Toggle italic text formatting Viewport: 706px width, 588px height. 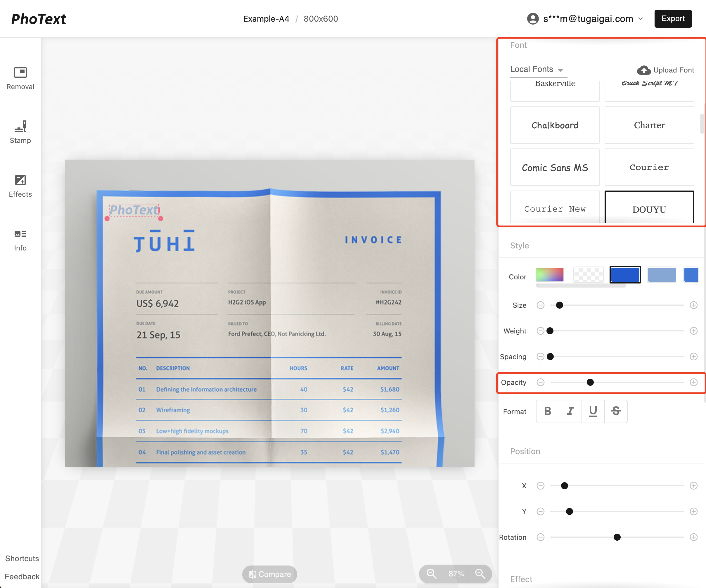click(570, 411)
